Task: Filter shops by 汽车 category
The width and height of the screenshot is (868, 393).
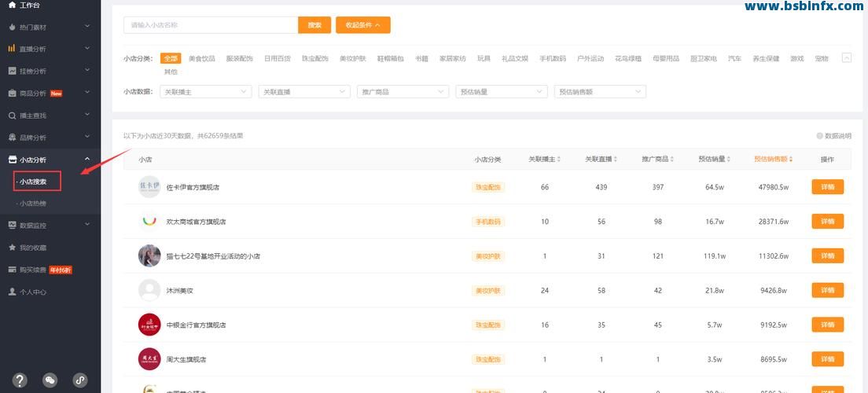Action: [734, 58]
